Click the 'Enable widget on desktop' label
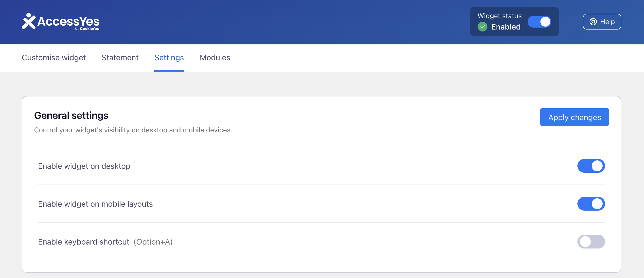 pos(84,166)
